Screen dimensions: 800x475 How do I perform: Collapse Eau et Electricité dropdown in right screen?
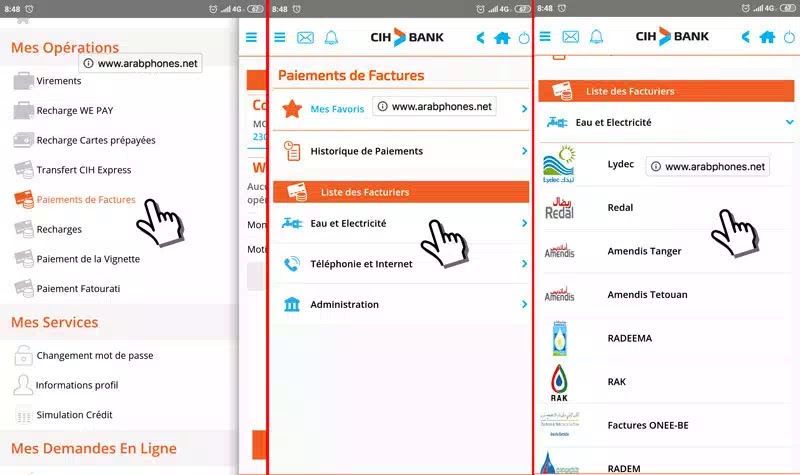point(789,122)
